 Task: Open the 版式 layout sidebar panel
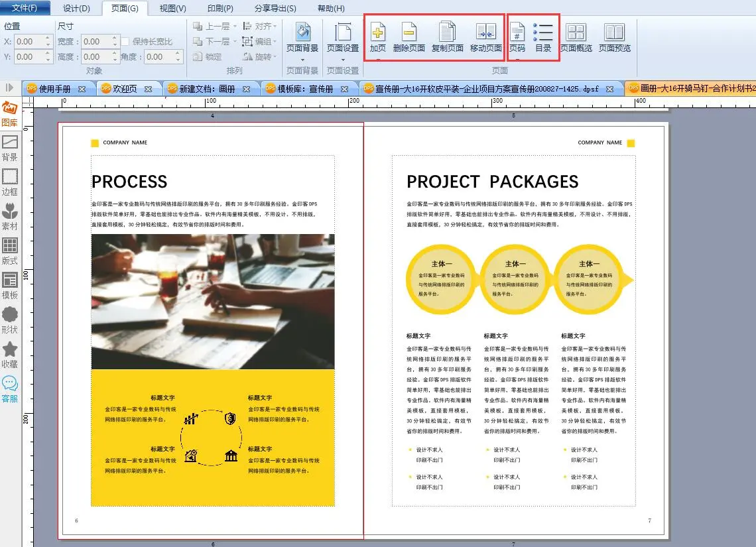point(10,251)
